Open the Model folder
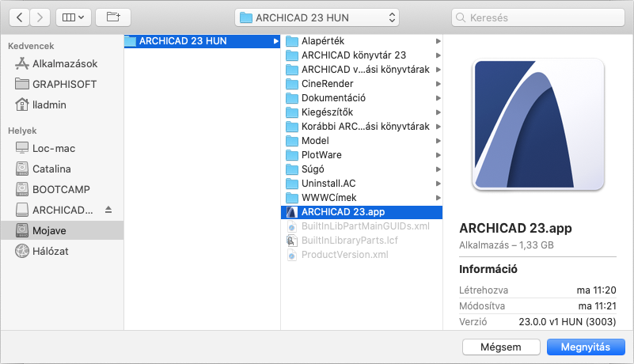The image size is (634, 364). 362,141
